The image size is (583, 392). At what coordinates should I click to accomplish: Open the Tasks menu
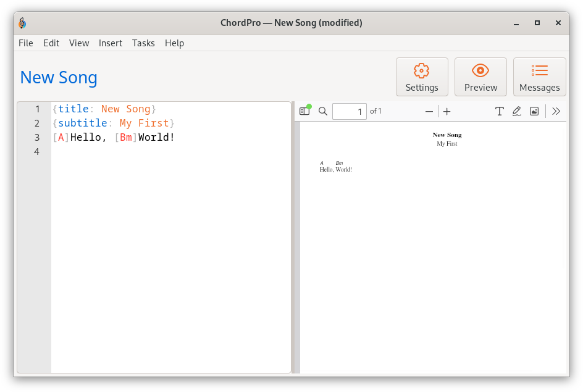coord(143,43)
